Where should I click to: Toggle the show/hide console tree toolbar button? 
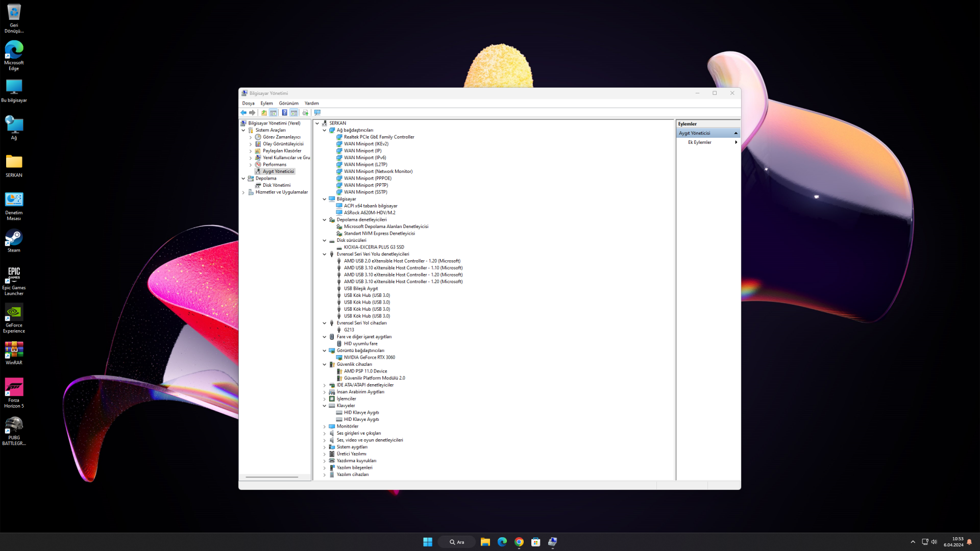(274, 113)
